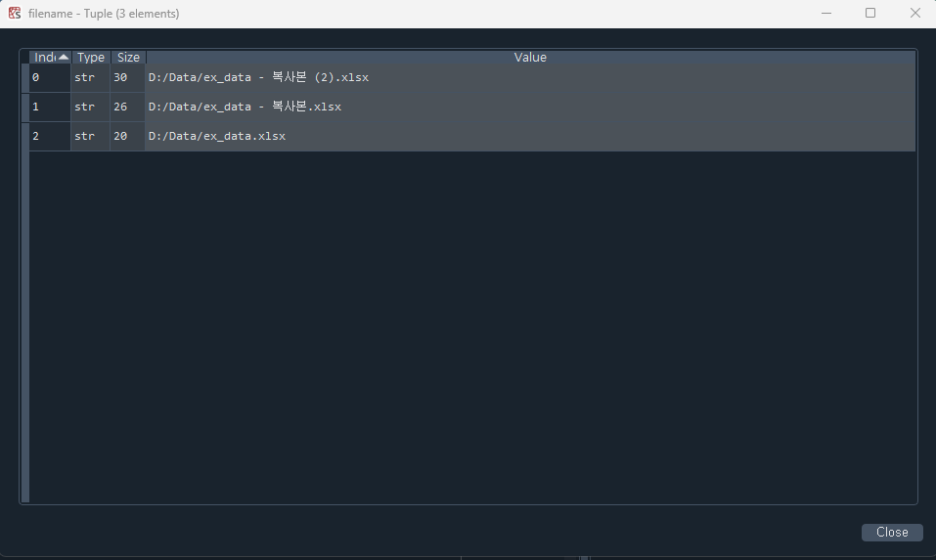Maximize the filename tuple window
Screen dimensions: 936x560
coord(870,13)
